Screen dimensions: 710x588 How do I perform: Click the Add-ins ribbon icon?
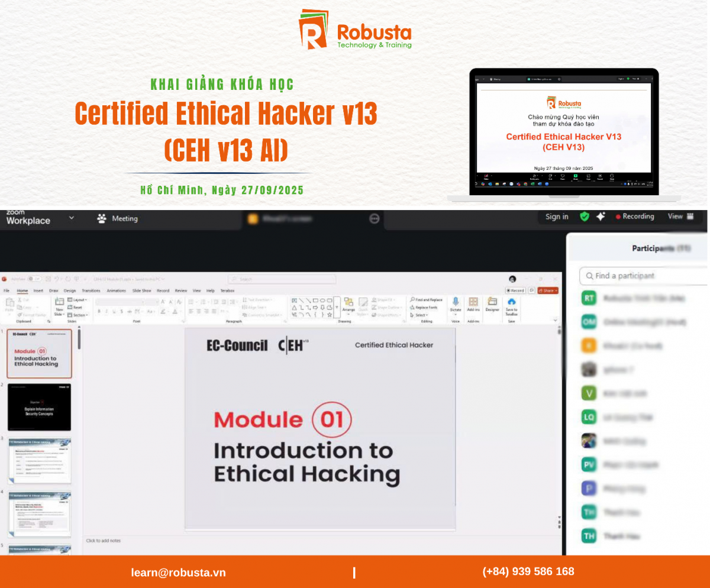point(473,302)
